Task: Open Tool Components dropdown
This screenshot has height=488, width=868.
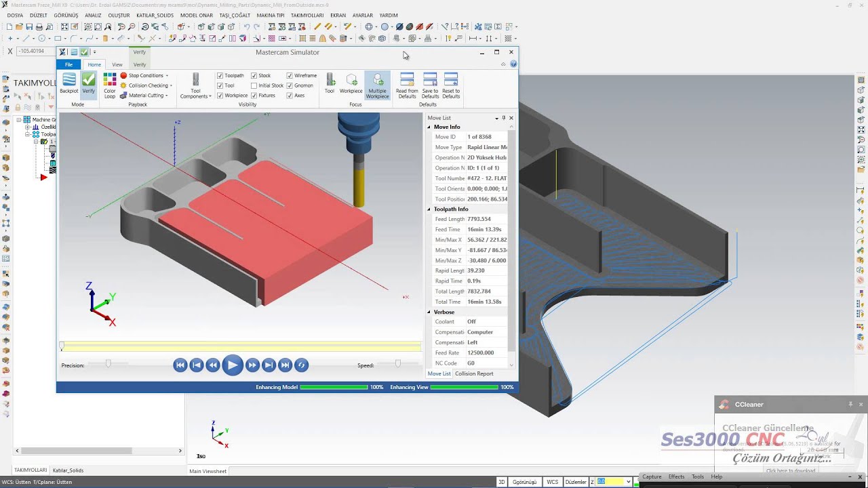Action: coord(195,86)
